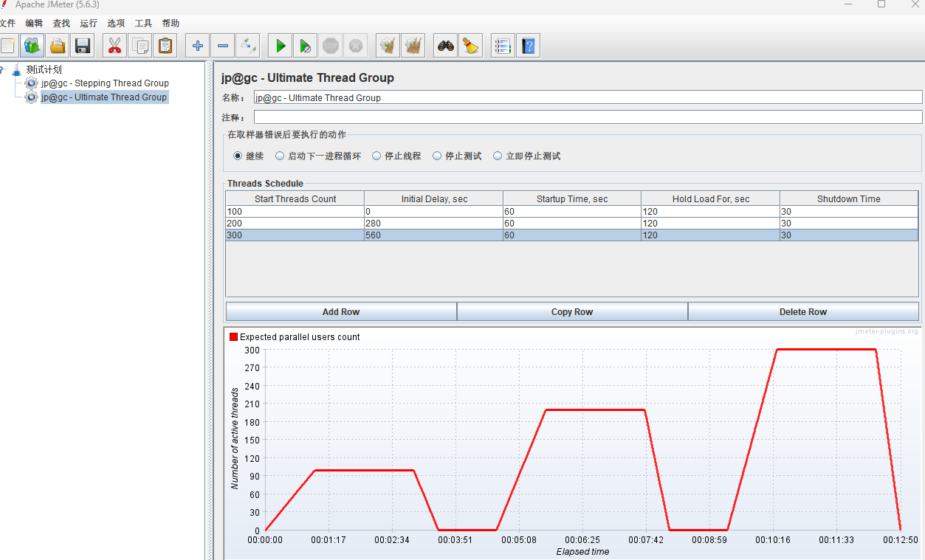
Task: Click the Clear All brooms icon
Action: pyautogui.click(x=413, y=46)
